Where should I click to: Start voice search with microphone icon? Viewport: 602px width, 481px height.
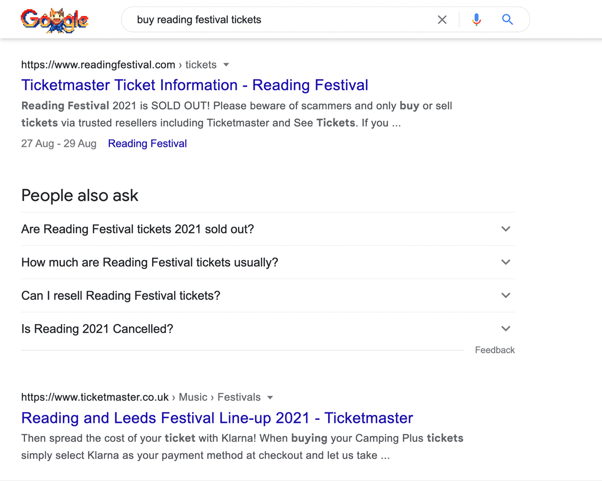(x=476, y=20)
